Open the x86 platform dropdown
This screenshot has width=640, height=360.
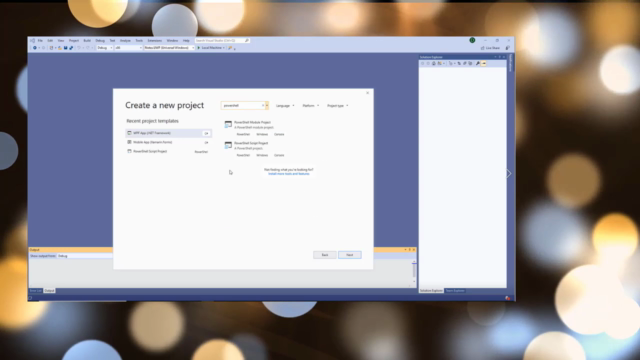point(128,48)
